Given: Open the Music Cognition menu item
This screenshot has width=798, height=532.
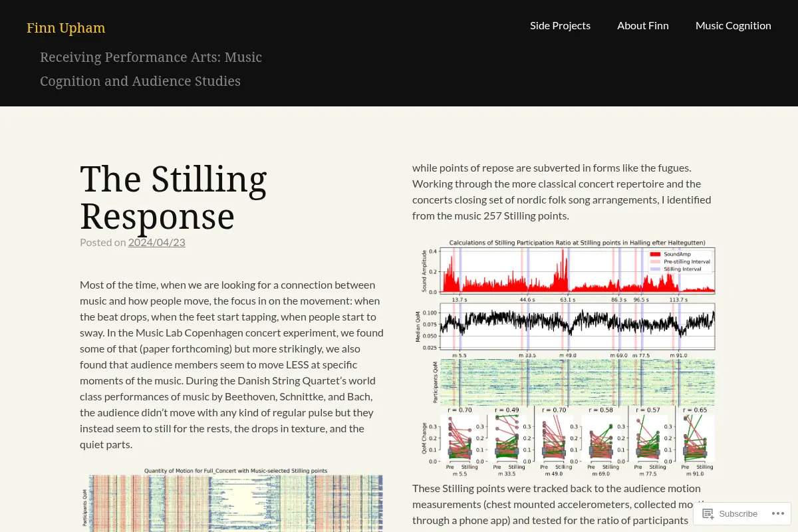Looking at the screenshot, I should 733,25.
